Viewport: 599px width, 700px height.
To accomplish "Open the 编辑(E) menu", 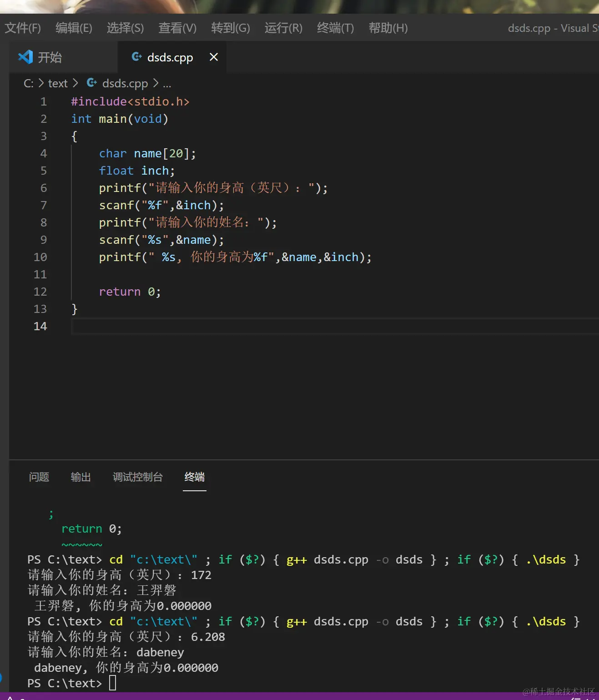I will click(74, 28).
